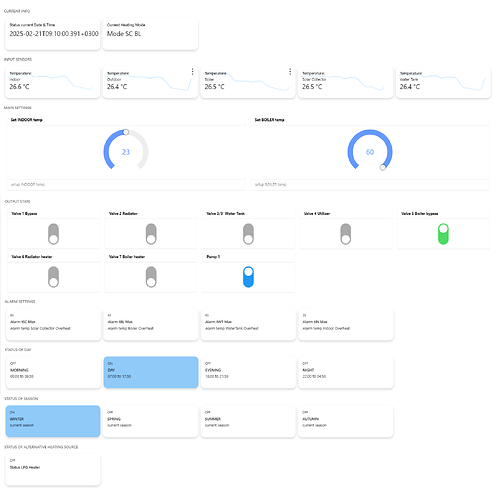Toggle the Valve 1 Bypass switch
Viewport: 496px width, 500px height.
[53, 234]
